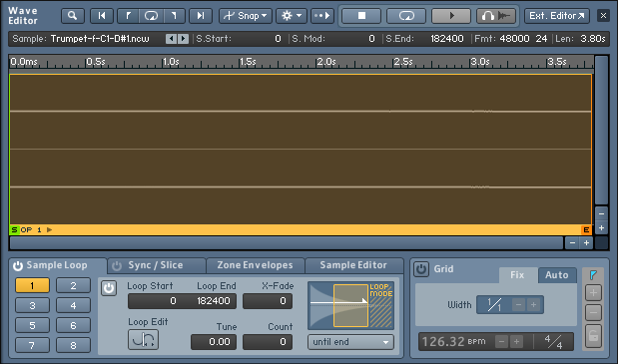618x364 pixels.
Task: Open the Zone Envelopes tab
Action: pyautogui.click(x=255, y=265)
